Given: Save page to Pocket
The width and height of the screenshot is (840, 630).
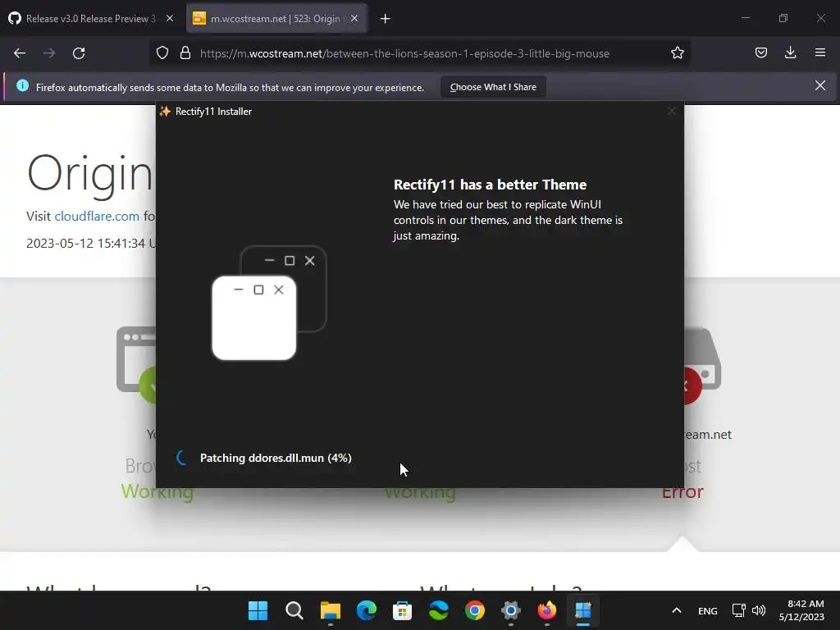Looking at the screenshot, I should tap(761, 52).
